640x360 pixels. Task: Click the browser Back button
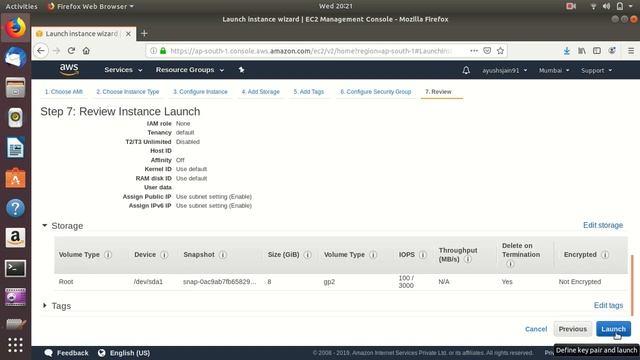[41, 51]
